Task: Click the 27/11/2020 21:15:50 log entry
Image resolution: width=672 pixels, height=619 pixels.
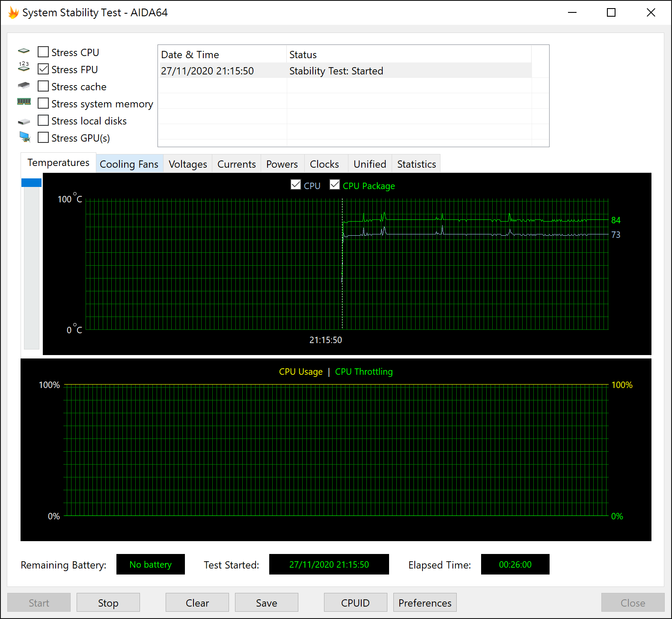Action: click(x=207, y=71)
